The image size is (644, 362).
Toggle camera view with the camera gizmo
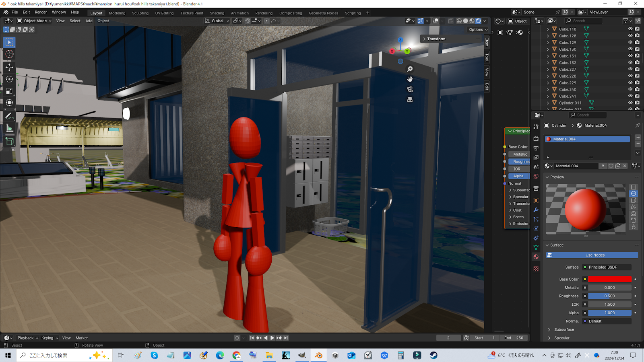point(410,89)
